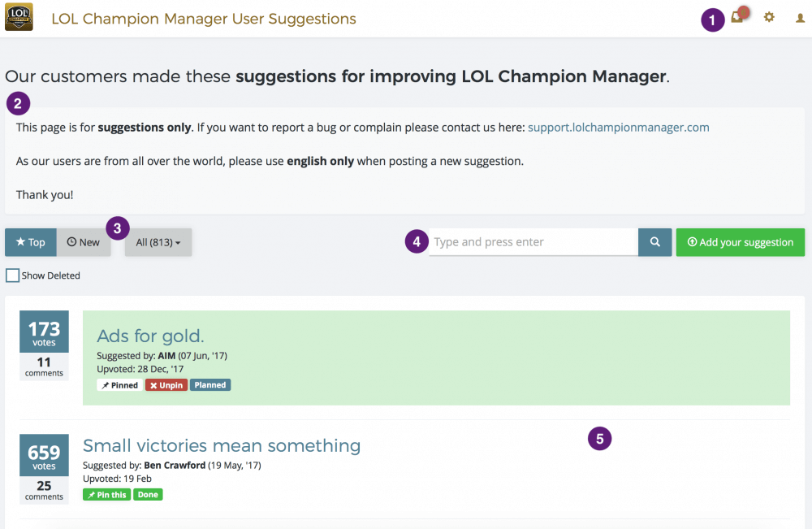This screenshot has height=529, width=812.
Task: Pin the Small victories suggestion
Action: 107,494
